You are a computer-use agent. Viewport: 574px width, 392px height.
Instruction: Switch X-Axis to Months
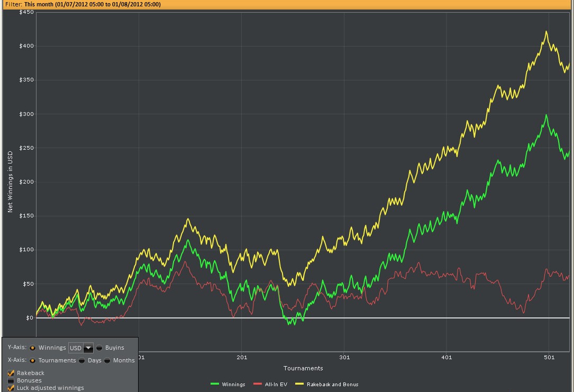[x=107, y=360]
